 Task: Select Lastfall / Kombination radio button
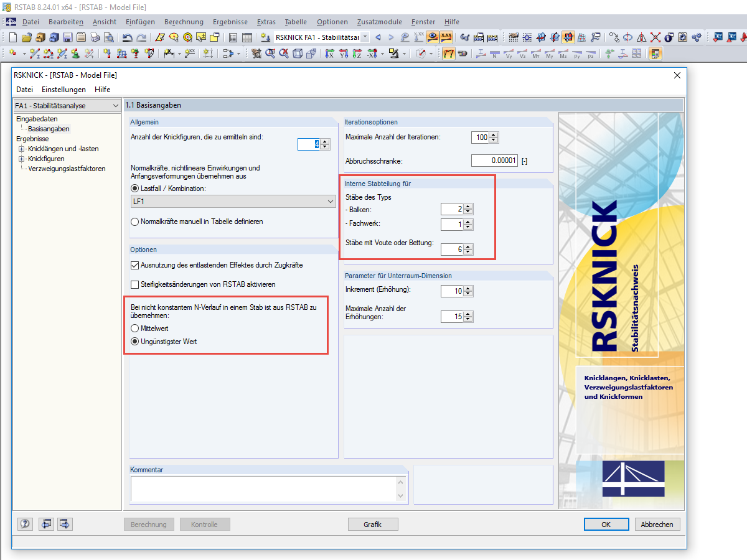tap(134, 188)
